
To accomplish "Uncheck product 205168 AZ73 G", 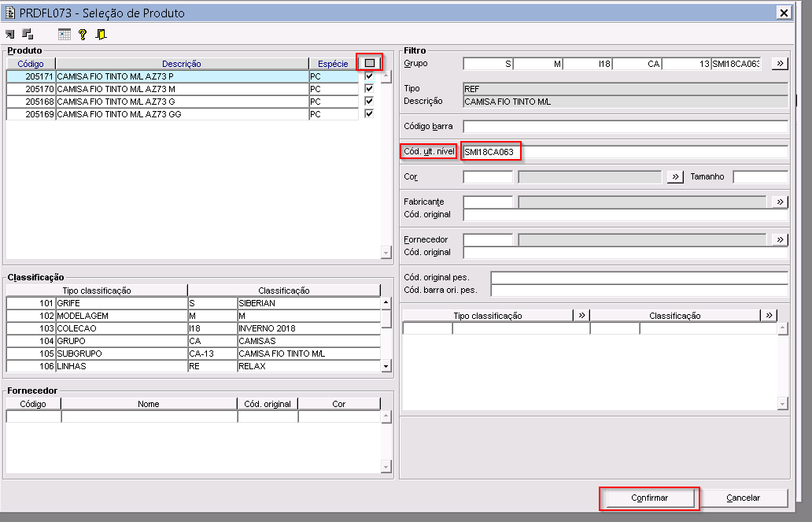I will (369, 101).
